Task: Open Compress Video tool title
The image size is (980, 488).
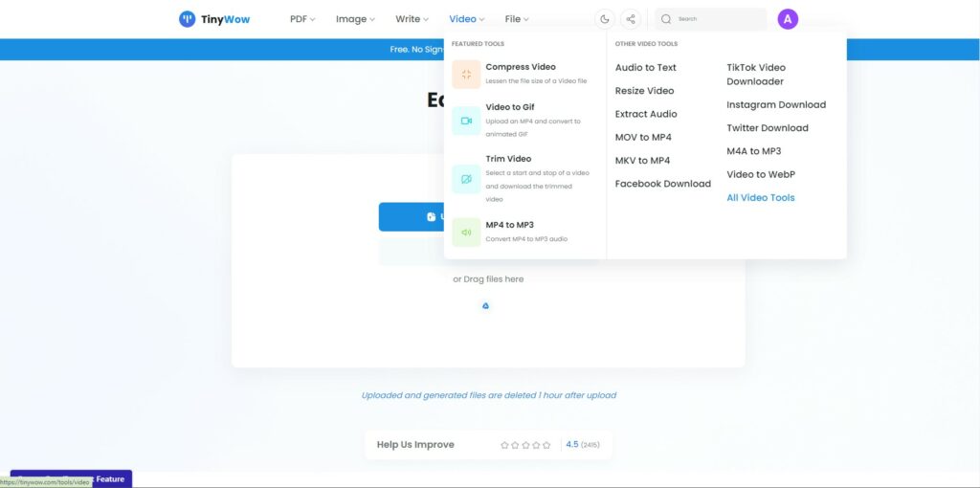Action: (x=521, y=67)
